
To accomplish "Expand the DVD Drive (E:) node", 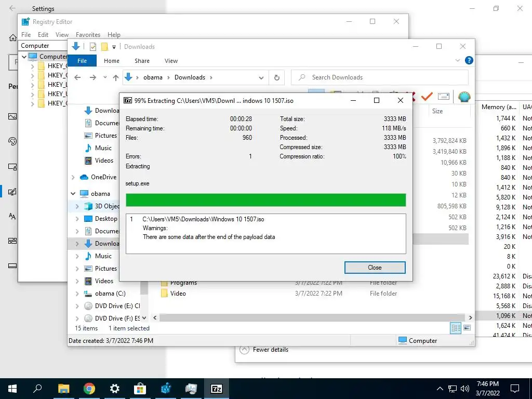I will tap(77, 305).
